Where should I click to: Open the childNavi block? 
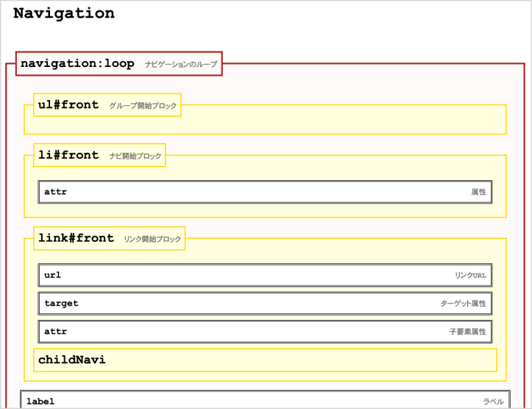[71, 360]
